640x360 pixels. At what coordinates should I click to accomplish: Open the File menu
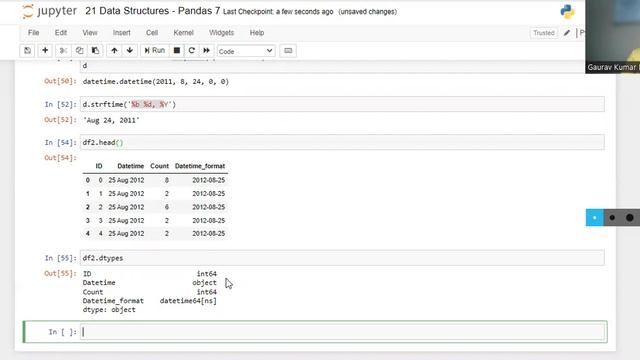pyautogui.click(x=33, y=33)
